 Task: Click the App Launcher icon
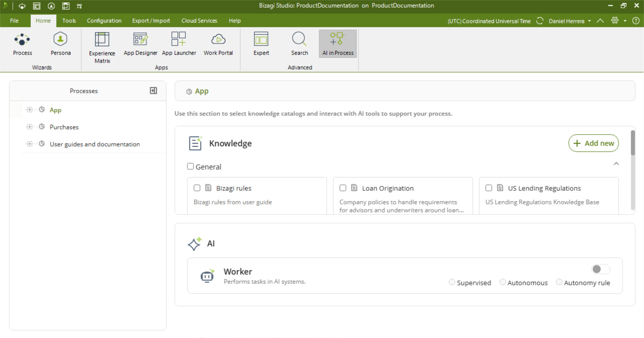[179, 44]
